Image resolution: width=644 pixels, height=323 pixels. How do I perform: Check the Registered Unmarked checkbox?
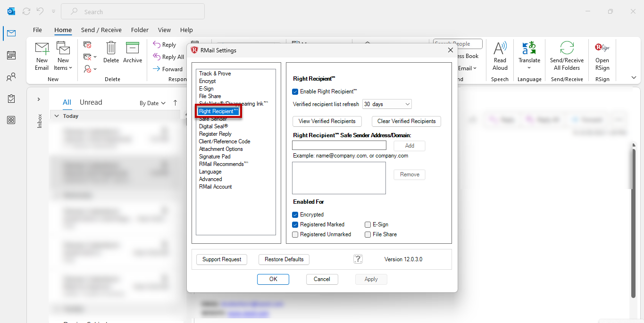(x=295, y=234)
